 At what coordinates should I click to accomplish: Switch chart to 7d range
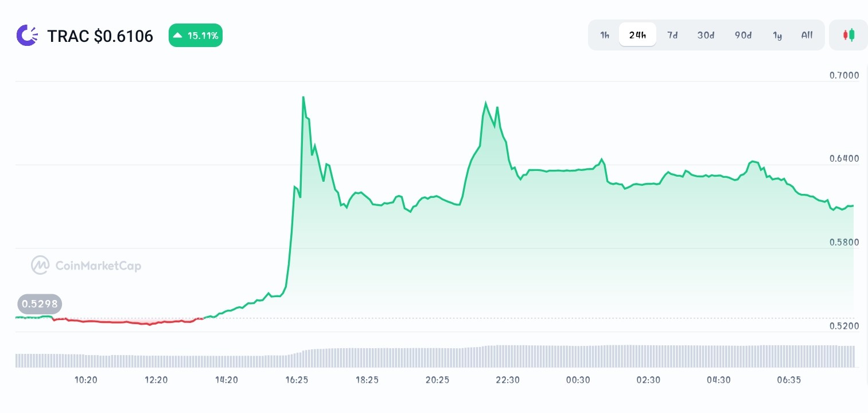click(x=672, y=35)
